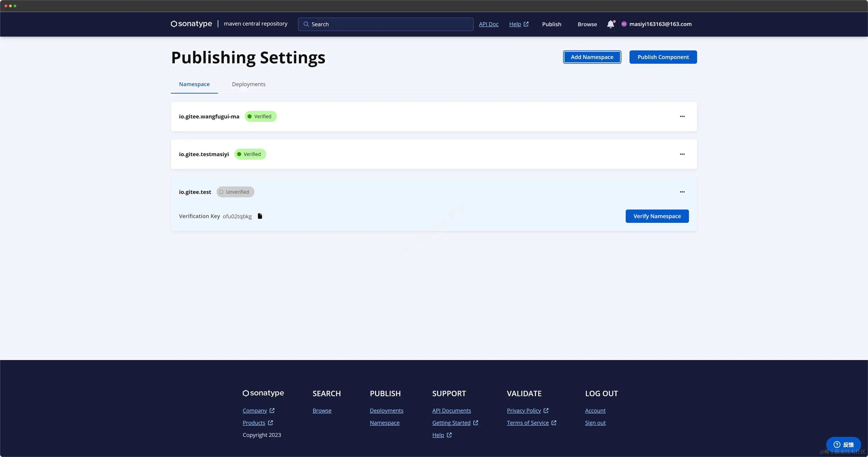
Task: Click the user avatar next to the email
Action: point(624,24)
